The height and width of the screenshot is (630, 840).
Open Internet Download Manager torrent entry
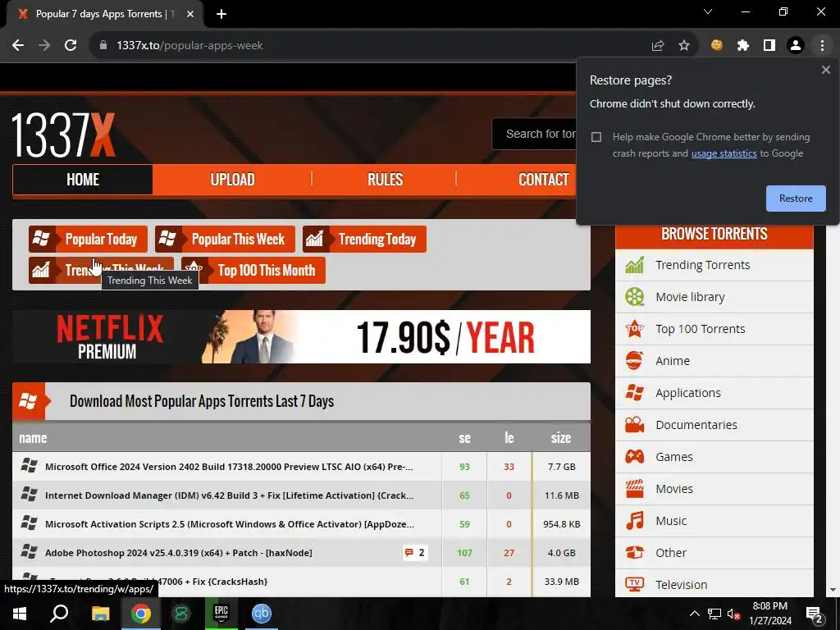[230, 495]
